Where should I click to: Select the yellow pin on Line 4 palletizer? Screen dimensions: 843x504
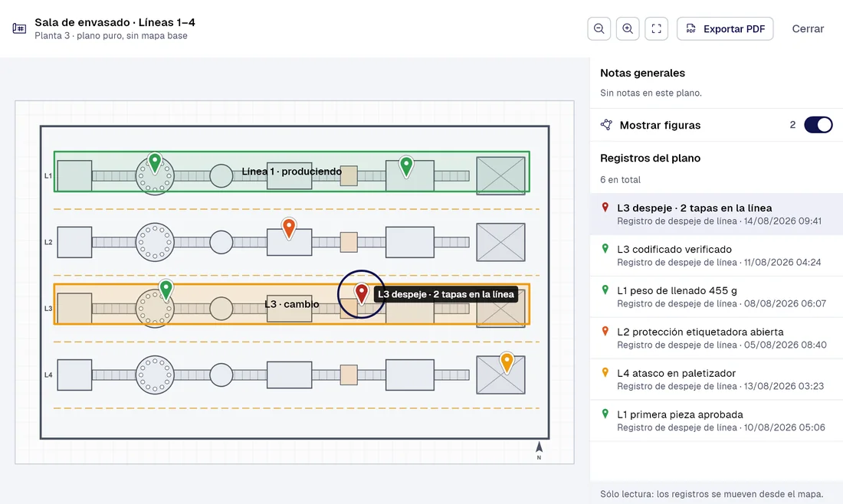507,363
